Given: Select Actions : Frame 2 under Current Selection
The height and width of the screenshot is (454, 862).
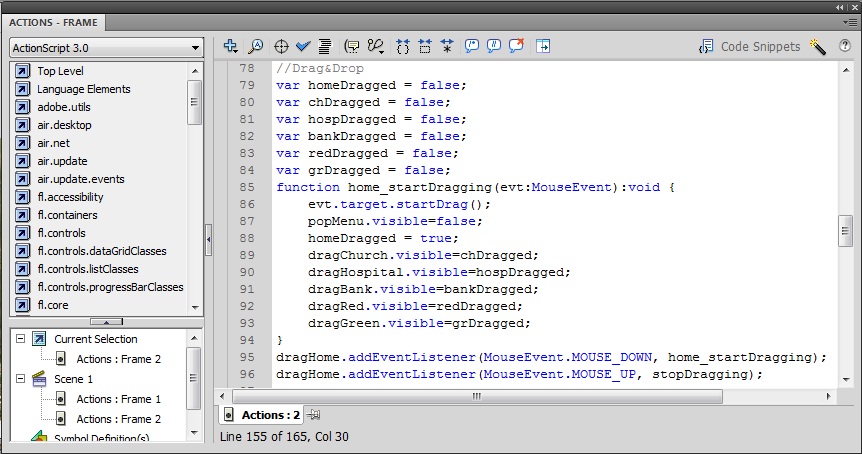Looking at the screenshot, I should pyautogui.click(x=118, y=359).
